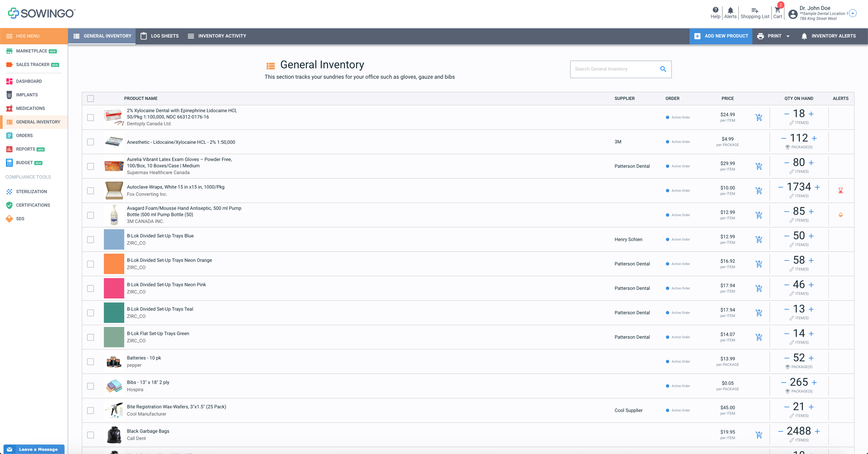
Task: Open Inventory Alerts
Action: (828, 36)
